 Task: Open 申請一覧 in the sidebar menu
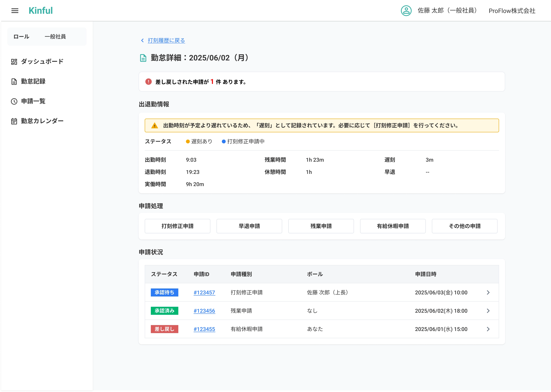pyautogui.click(x=33, y=101)
